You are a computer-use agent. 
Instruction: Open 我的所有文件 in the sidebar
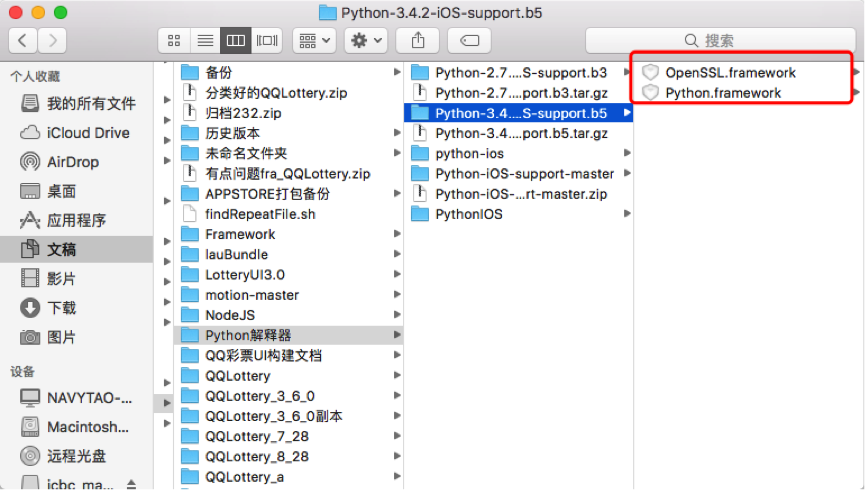pos(77,103)
